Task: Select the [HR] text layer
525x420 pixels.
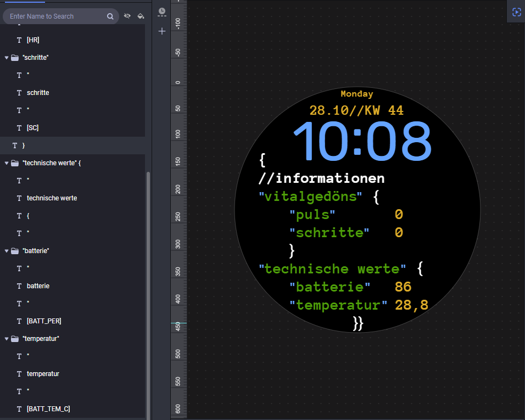Action: pos(33,40)
